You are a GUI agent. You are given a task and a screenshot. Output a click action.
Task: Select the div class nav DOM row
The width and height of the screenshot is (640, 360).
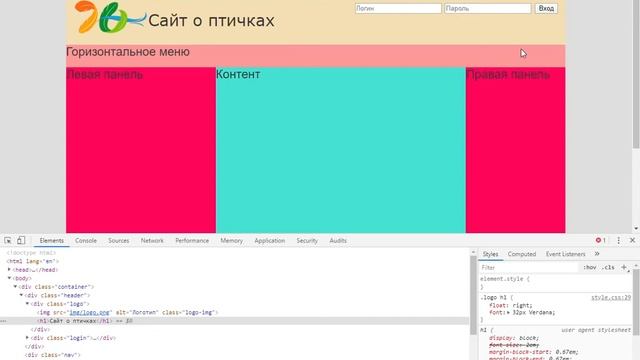[x=234, y=355]
